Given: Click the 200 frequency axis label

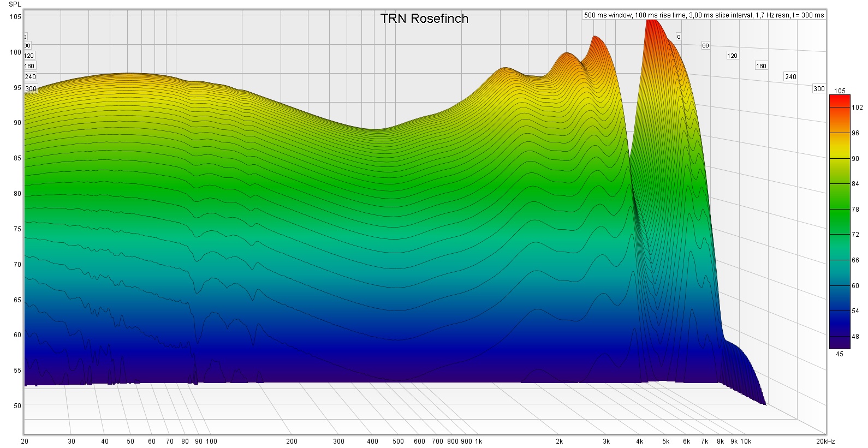Looking at the screenshot, I should [x=292, y=441].
